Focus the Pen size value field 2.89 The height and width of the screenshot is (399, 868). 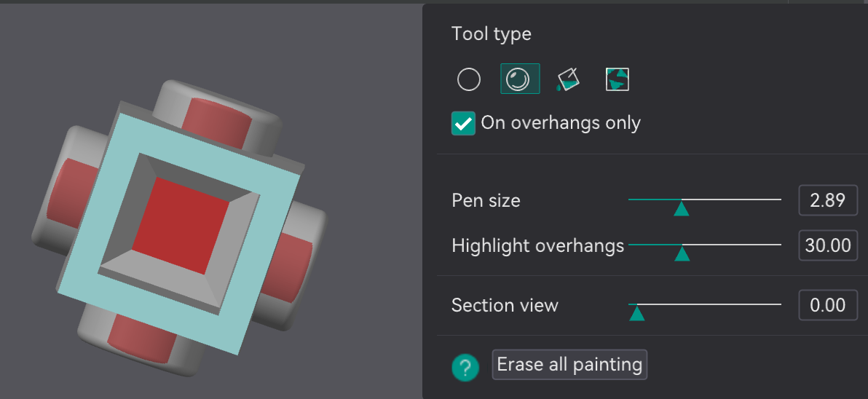pyautogui.click(x=828, y=200)
